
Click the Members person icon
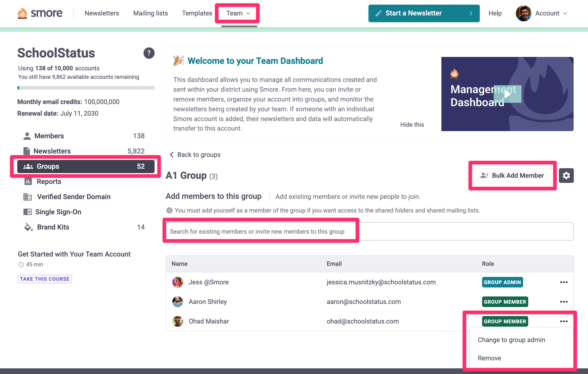[27, 136]
